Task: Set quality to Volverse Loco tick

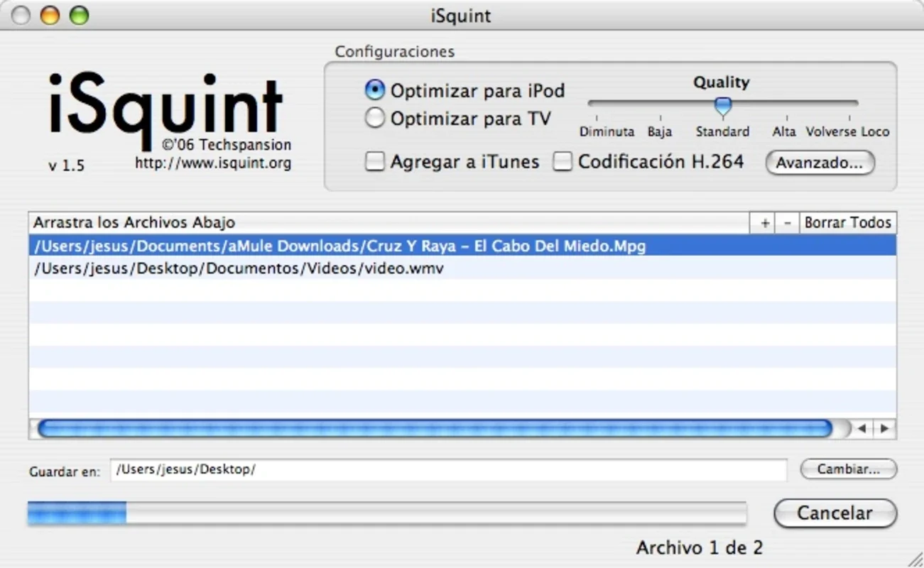Action: click(x=849, y=119)
